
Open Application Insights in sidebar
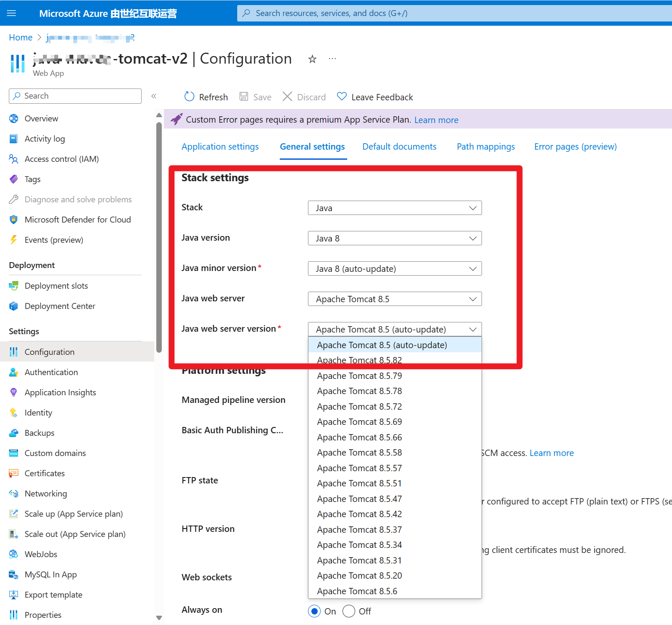(x=60, y=392)
